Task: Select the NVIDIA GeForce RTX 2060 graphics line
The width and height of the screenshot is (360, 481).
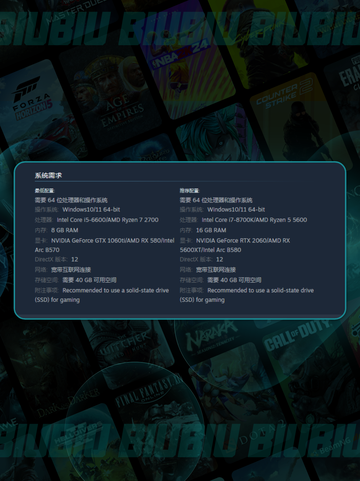Action: 235,245
